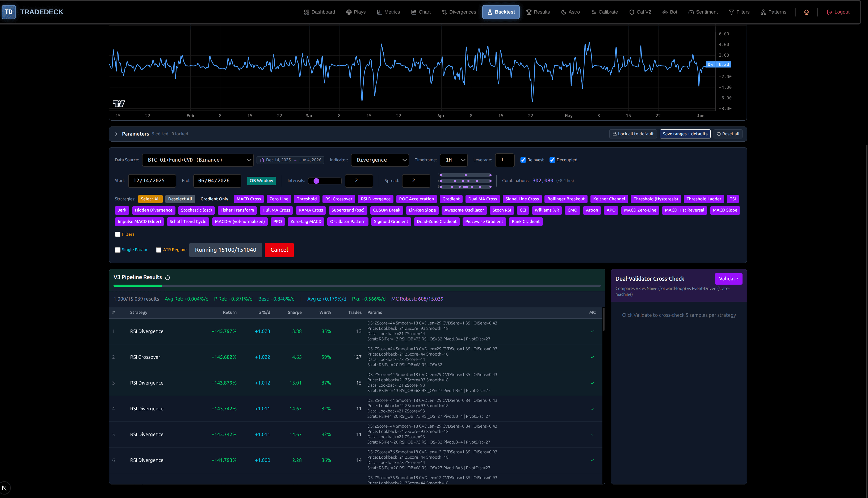Image resolution: width=868 pixels, height=498 pixels.
Task: Open the Dec 14, 2025 – Jun 4, 2026 date range picker
Action: coord(291,160)
